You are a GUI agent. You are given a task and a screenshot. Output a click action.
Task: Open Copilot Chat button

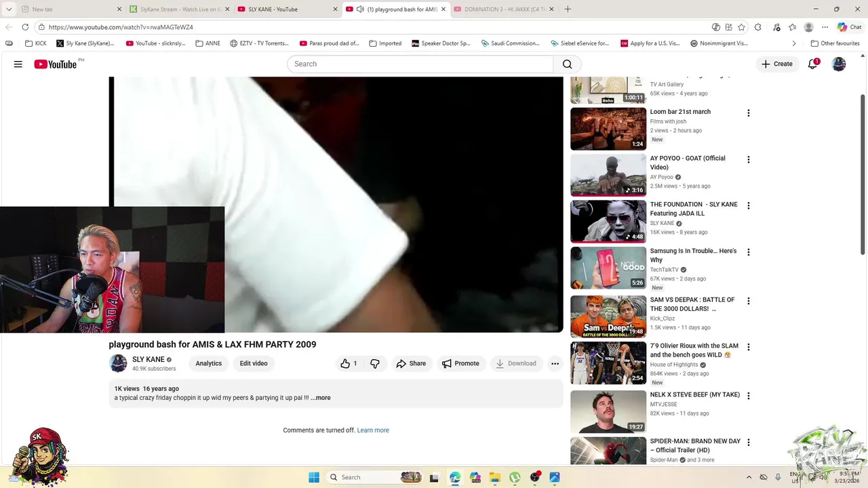pos(849,27)
